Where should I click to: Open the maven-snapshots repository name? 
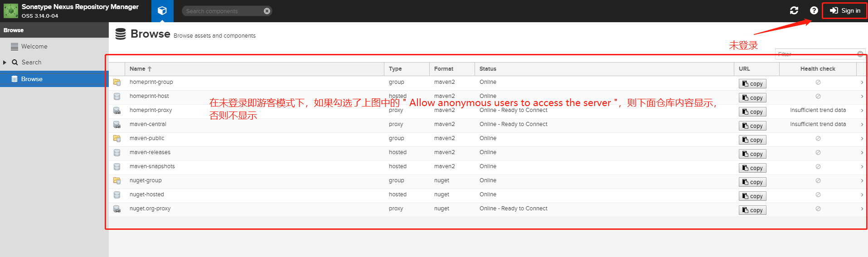click(x=152, y=166)
